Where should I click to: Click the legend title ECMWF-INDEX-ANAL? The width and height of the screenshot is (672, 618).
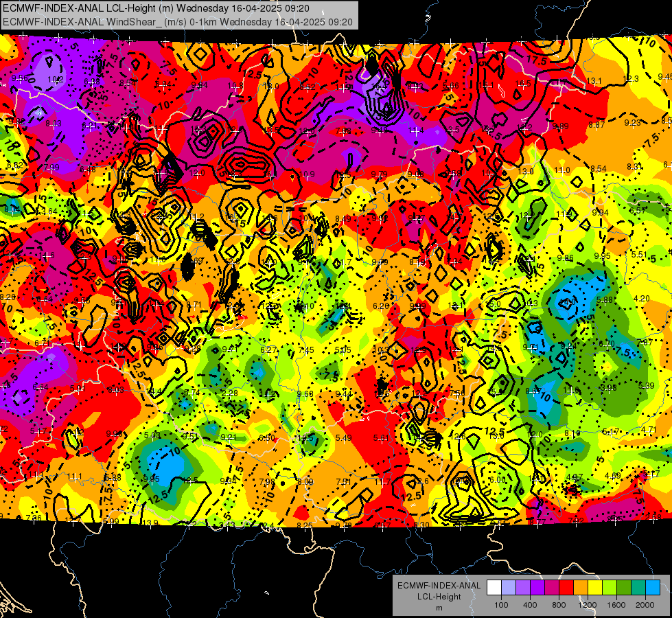tap(439, 586)
